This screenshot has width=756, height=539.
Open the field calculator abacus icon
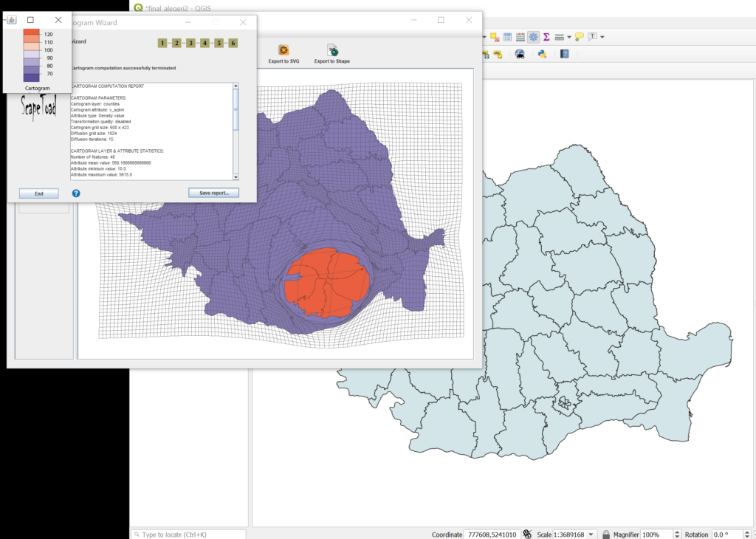point(520,37)
